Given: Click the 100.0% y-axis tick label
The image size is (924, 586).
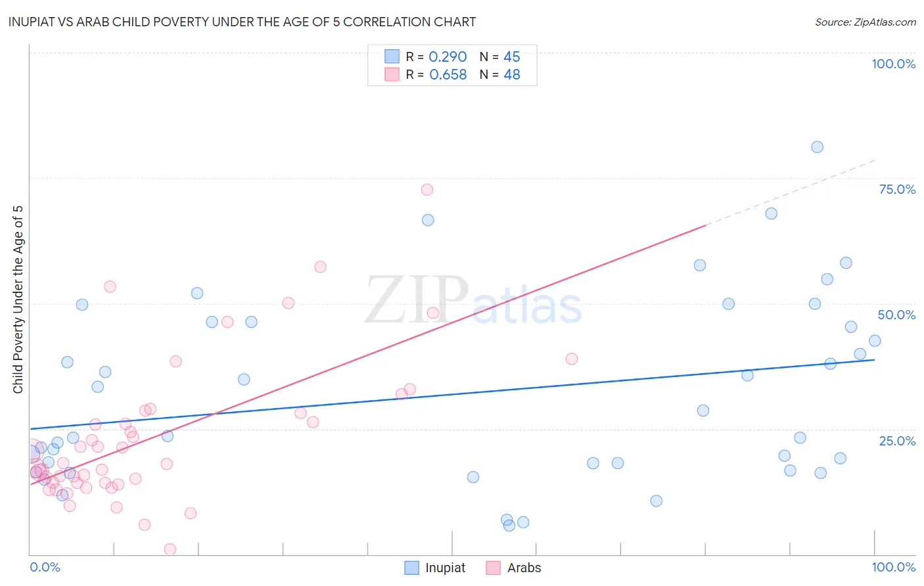Looking at the screenshot, I should (x=893, y=64).
